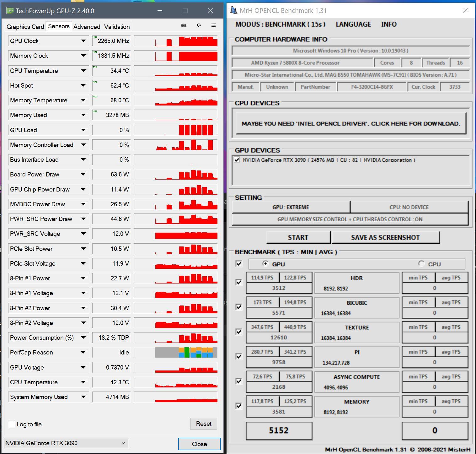
Task: Click the GPU-Z refresh icon
Action: click(x=199, y=25)
